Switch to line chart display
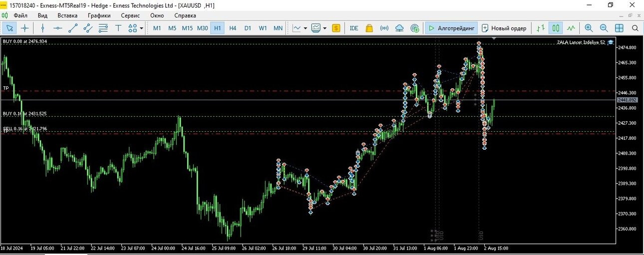The image size is (644, 255). tap(571, 28)
